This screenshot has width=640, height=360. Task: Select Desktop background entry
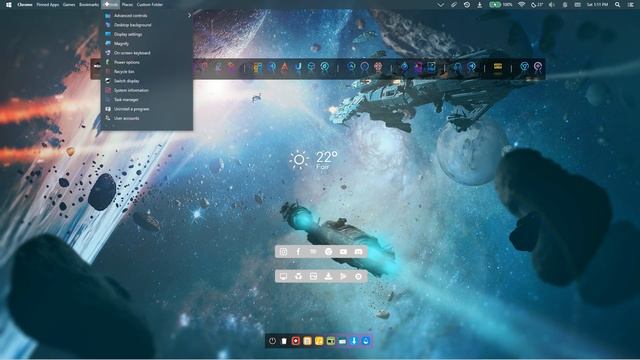(147, 25)
